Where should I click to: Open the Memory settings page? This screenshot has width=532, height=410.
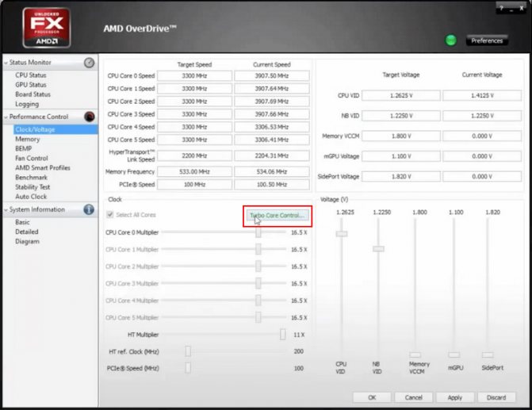coord(28,139)
